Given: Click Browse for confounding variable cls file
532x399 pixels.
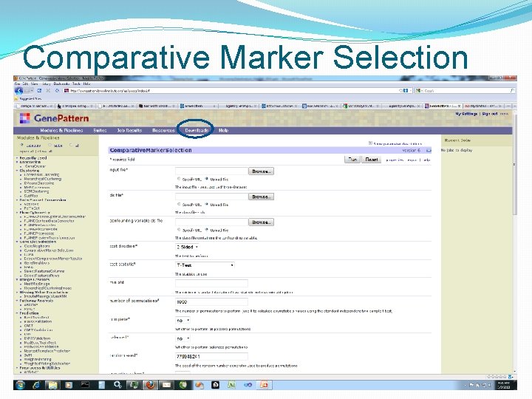Looking at the screenshot, I should pyautogui.click(x=261, y=222).
